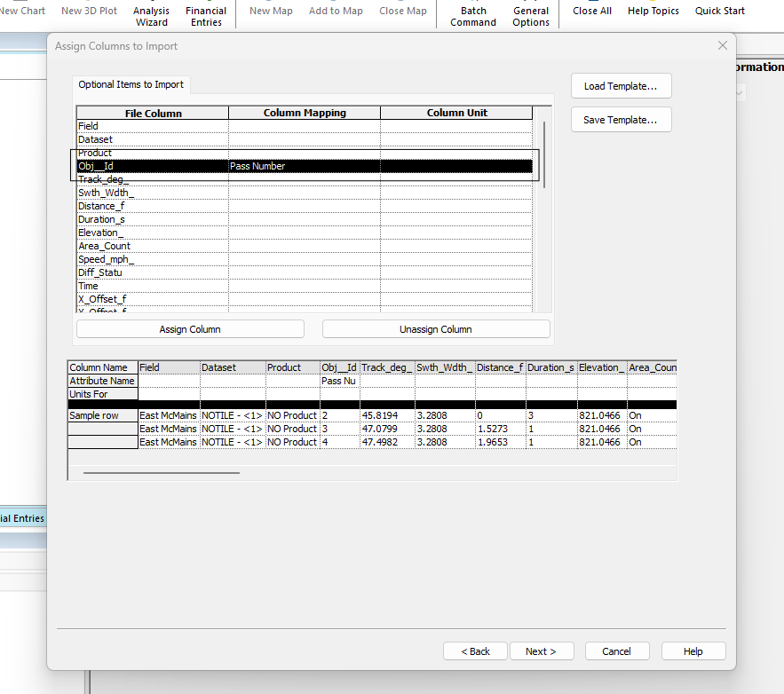Select the Duration_s row
This screenshot has height=694, width=784.
point(305,219)
